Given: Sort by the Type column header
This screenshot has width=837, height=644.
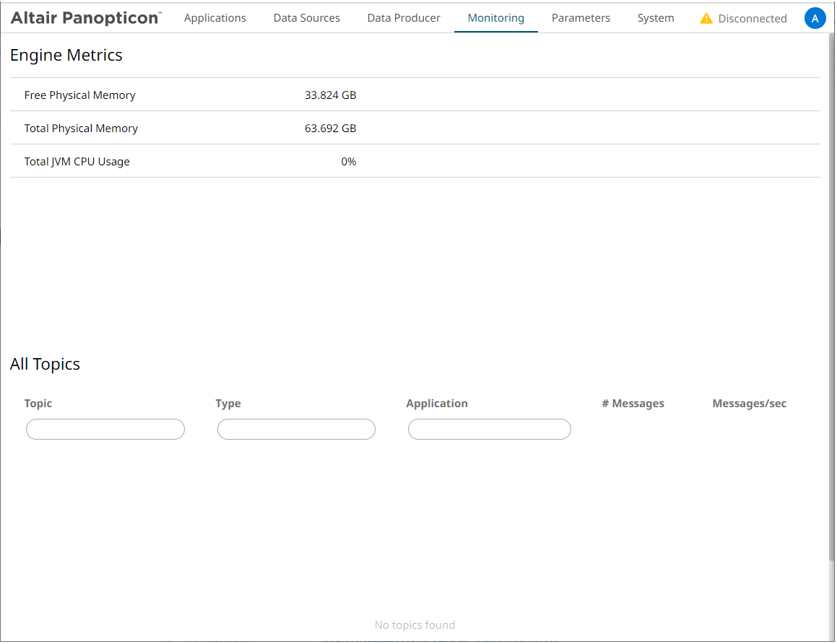Looking at the screenshot, I should (228, 404).
